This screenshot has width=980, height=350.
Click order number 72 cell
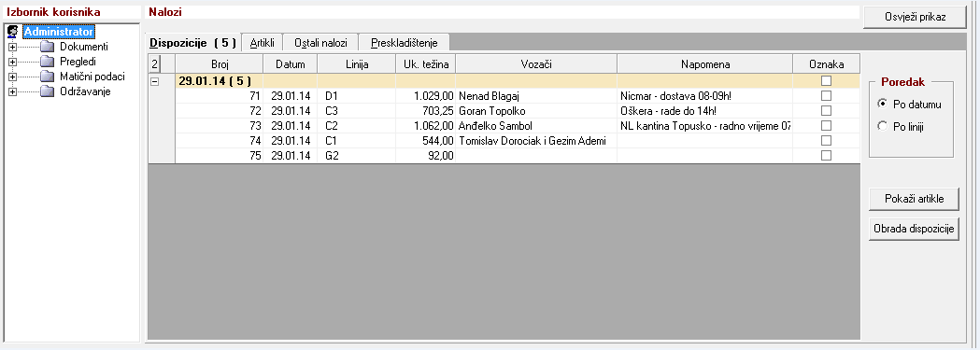point(219,111)
